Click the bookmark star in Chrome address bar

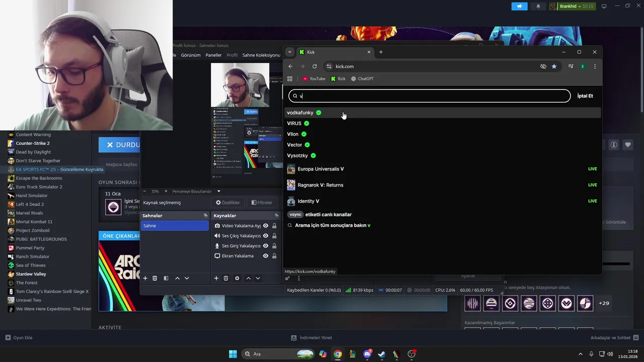pyautogui.click(x=554, y=66)
